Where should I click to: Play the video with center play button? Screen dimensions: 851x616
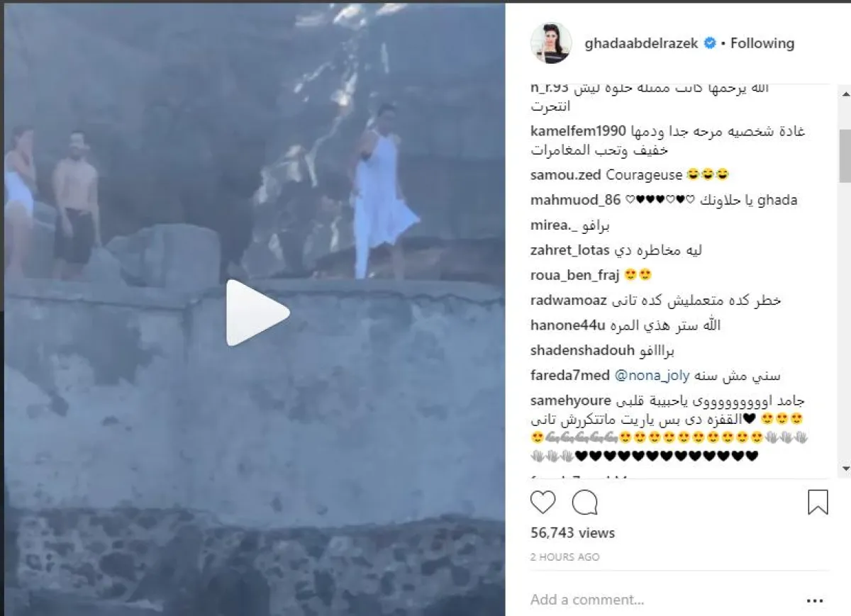[257, 313]
